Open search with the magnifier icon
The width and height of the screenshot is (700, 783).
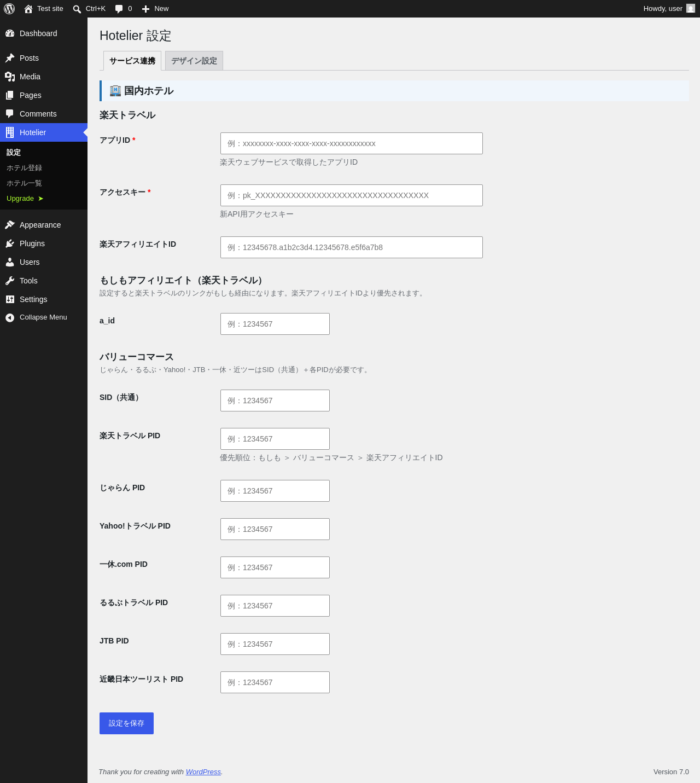77,9
